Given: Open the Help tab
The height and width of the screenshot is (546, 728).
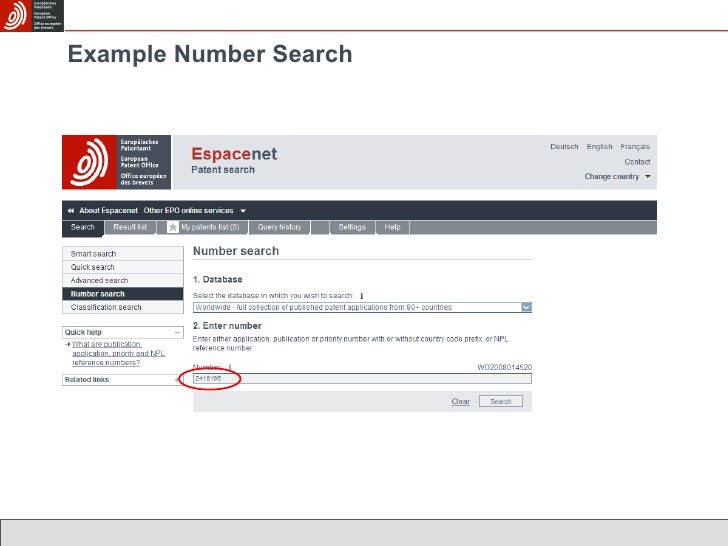Looking at the screenshot, I should point(392,227).
